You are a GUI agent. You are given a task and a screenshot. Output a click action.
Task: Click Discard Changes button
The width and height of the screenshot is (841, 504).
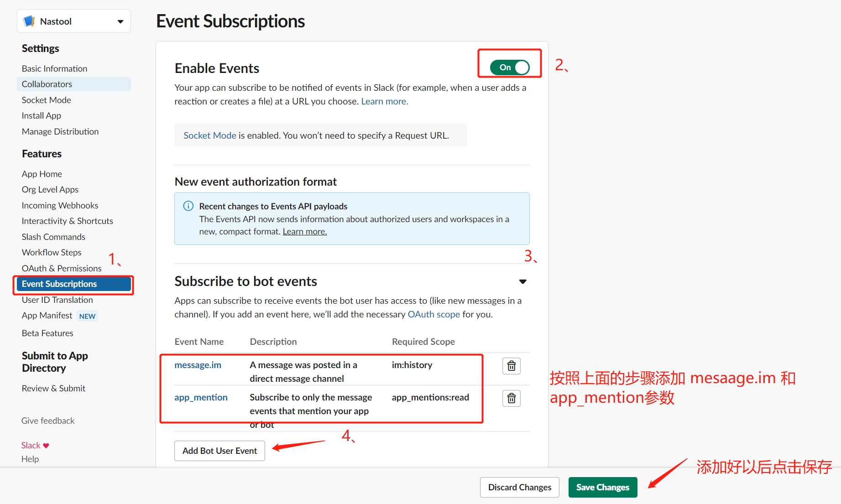tap(519, 487)
